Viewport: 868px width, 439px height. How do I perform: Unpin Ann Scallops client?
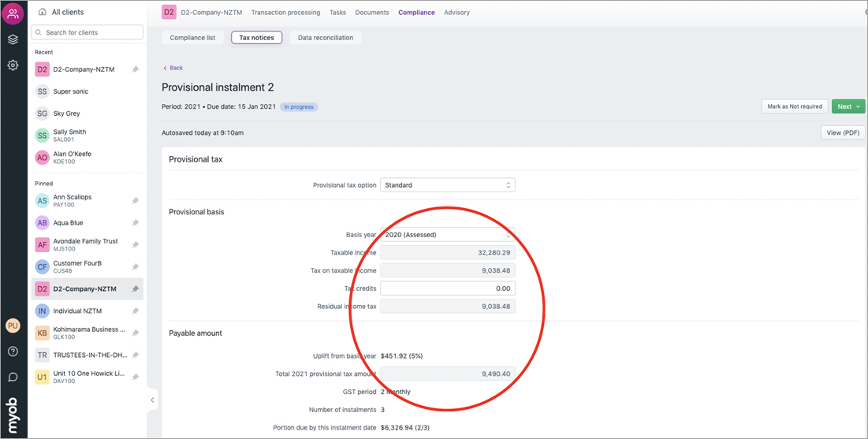pyautogui.click(x=135, y=200)
